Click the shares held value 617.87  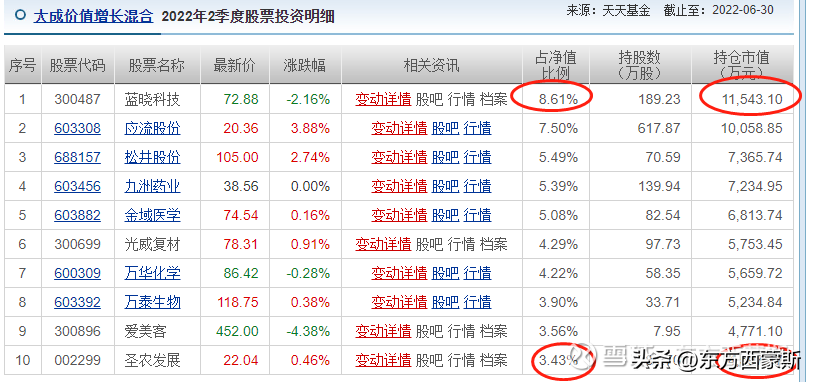659,128
